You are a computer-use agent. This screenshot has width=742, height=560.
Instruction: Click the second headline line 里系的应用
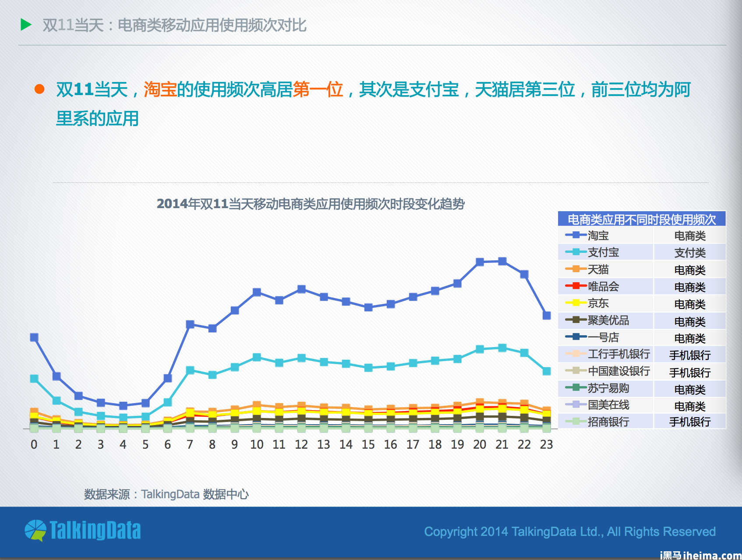[97, 118]
